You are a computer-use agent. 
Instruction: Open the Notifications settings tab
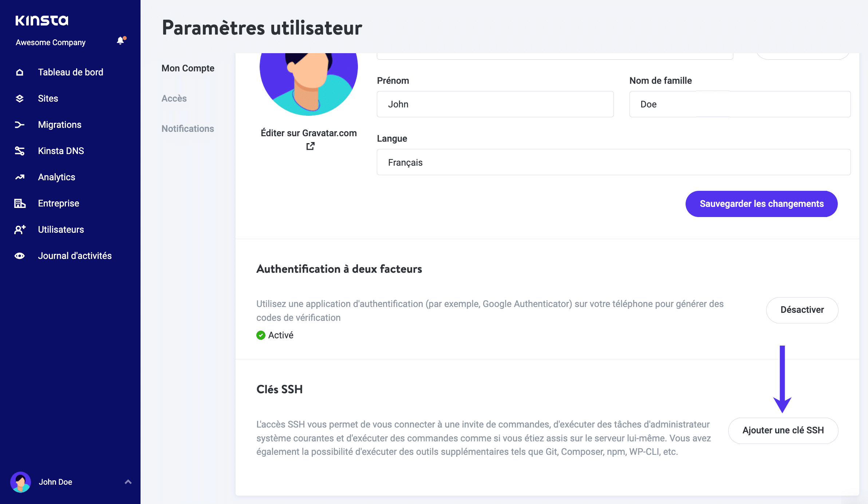coord(188,129)
